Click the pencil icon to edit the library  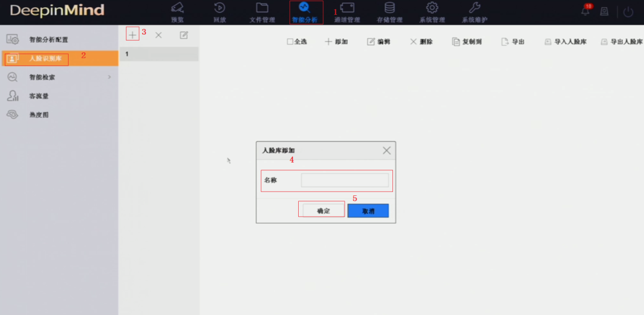184,35
